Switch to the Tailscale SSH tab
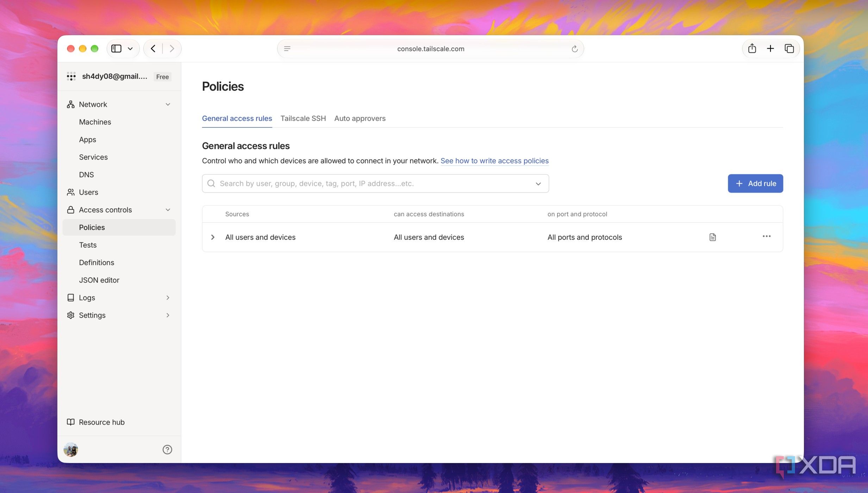 pyautogui.click(x=303, y=118)
